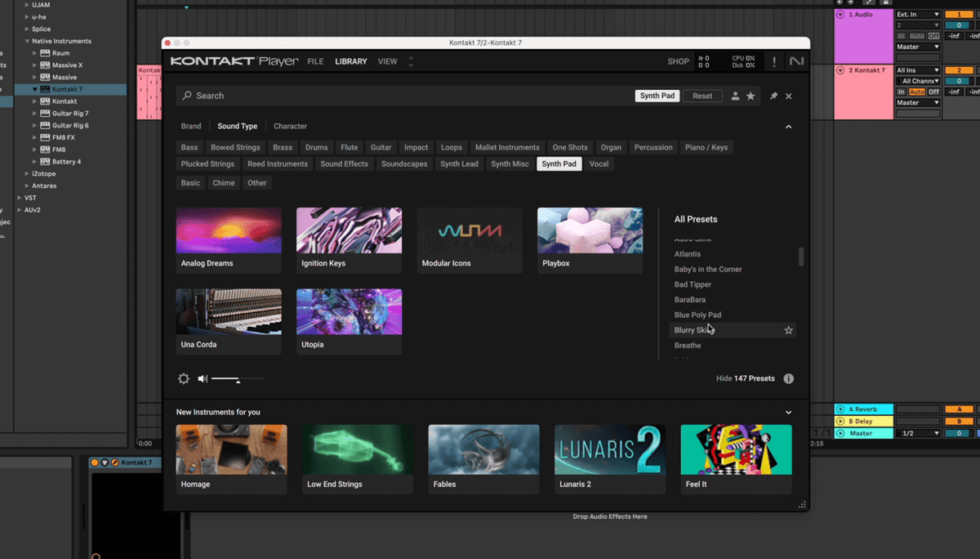Screen dimensions: 980x559
Task: Switch to the Character filter tab
Action: [x=291, y=127]
